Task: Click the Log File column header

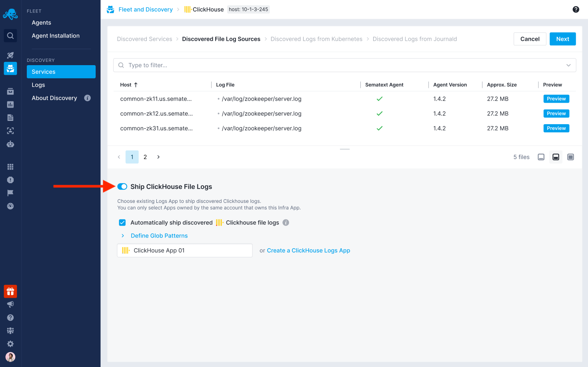Action: (225, 85)
